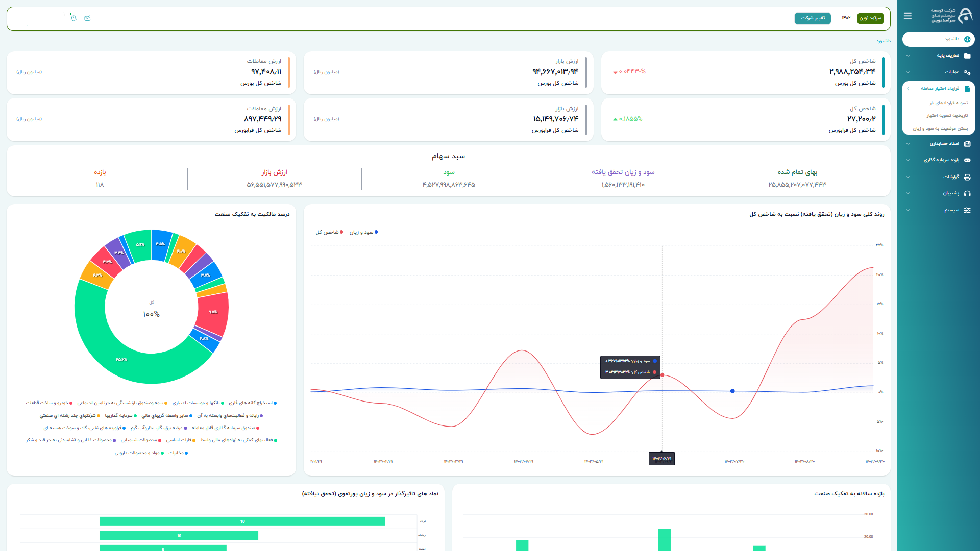
Task: Click the تغییر شرکت button
Action: coord(813,18)
